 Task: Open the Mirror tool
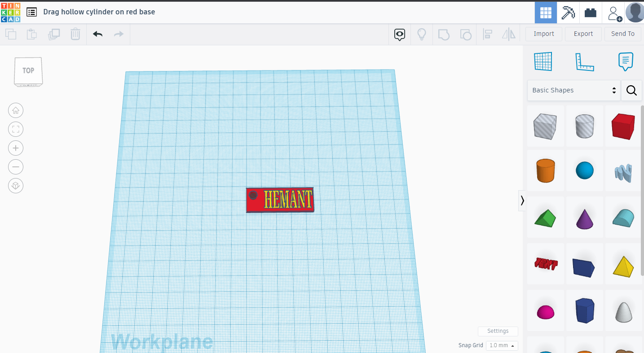tap(509, 35)
